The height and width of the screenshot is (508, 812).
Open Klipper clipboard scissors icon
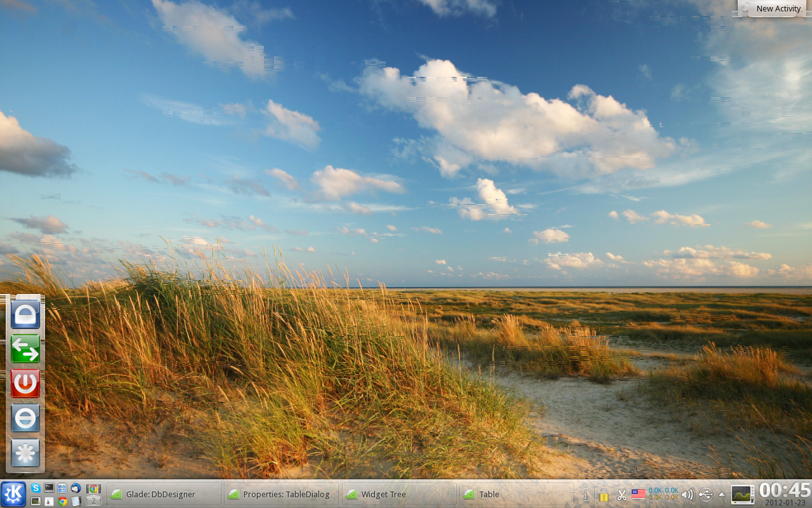(x=622, y=495)
